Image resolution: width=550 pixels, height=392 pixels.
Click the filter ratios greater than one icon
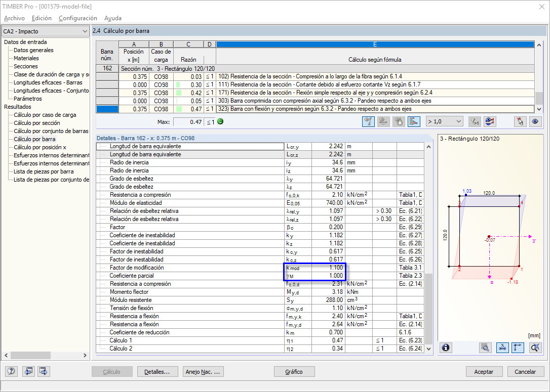click(475, 121)
